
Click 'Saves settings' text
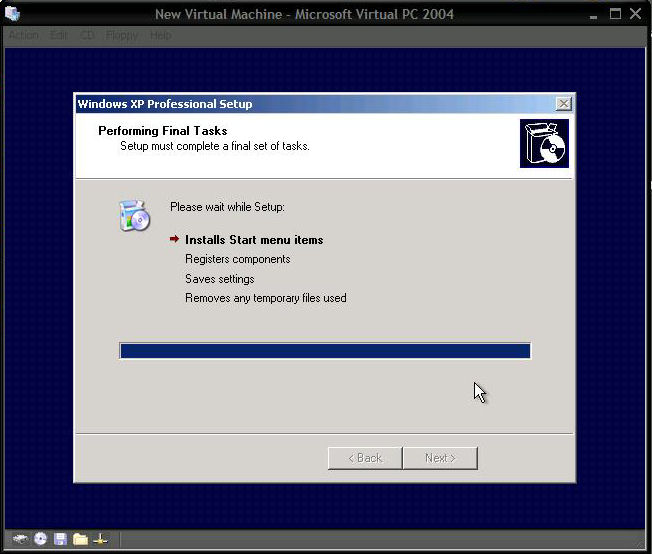pyautogui.click(x=220, y=279)
